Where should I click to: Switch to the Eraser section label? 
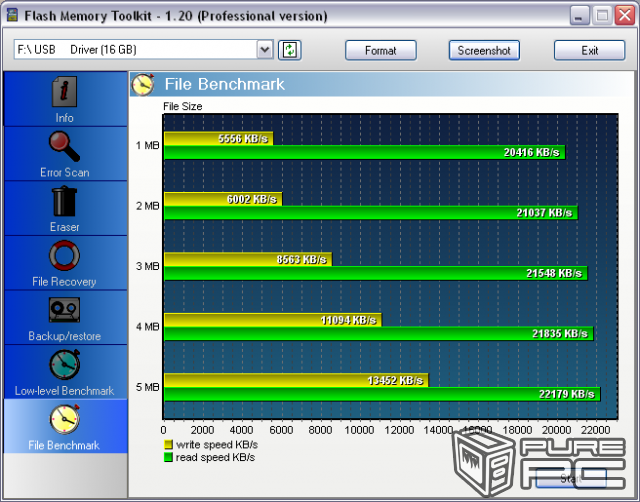coord(64,227)
